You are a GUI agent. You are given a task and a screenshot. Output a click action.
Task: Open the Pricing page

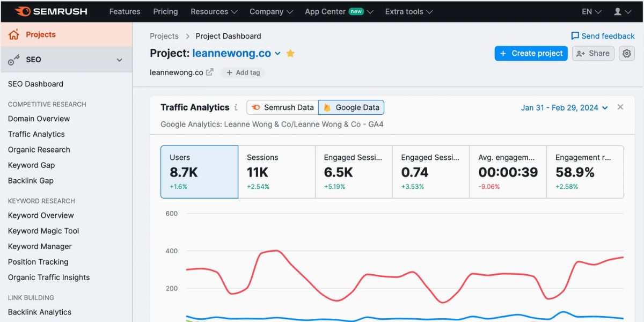(165, 11)
